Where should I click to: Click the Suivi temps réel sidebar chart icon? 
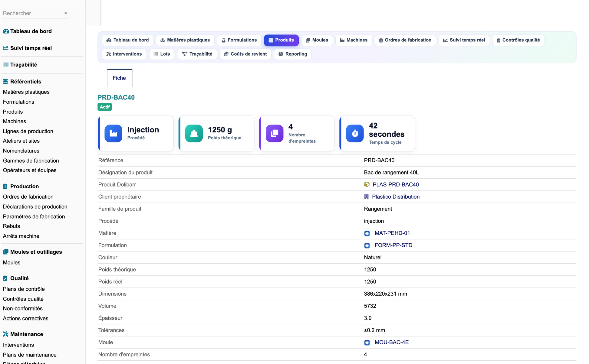pyautogui.click(x=5, y=48)
